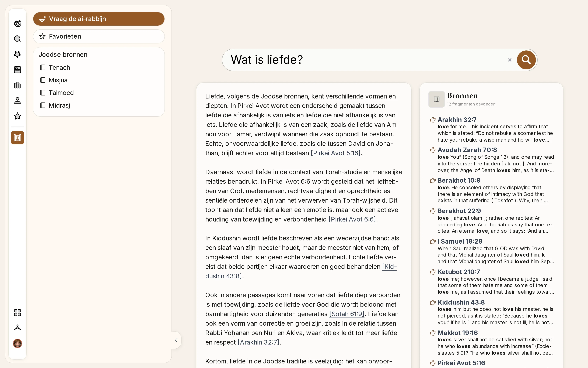Follow the [Pirkei Avot 6:6] citation link

(x=352, y=219)
